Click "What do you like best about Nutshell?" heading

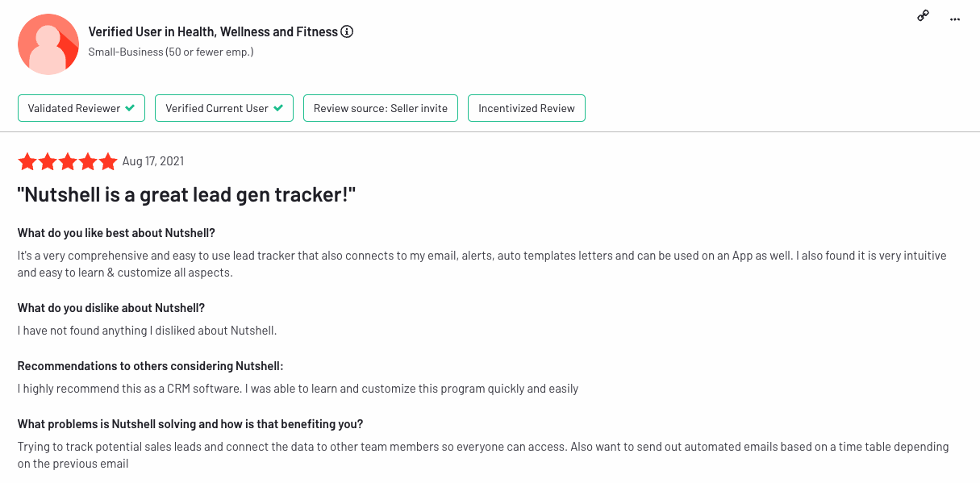(x=116, y=233)
